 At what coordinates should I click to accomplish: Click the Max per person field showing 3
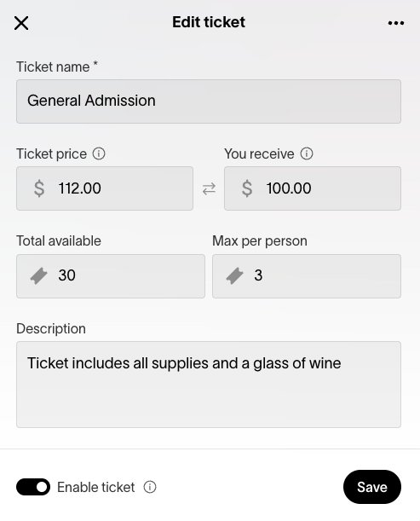[307, 276]
